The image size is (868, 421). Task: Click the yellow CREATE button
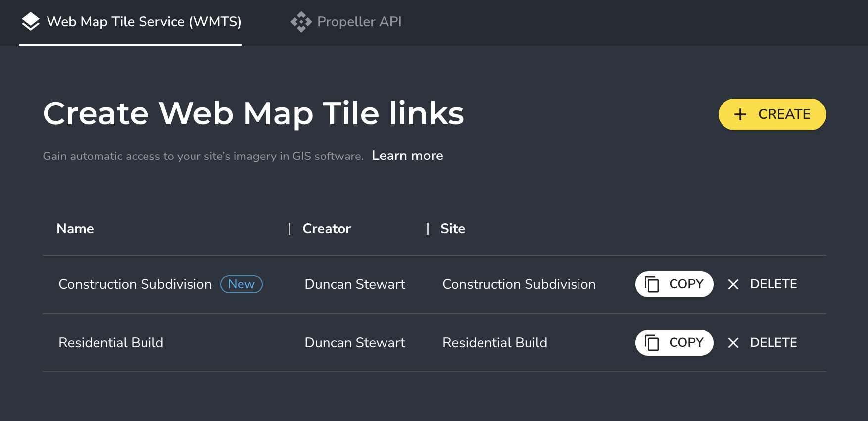pyautogui.click(x=772, y=114)
